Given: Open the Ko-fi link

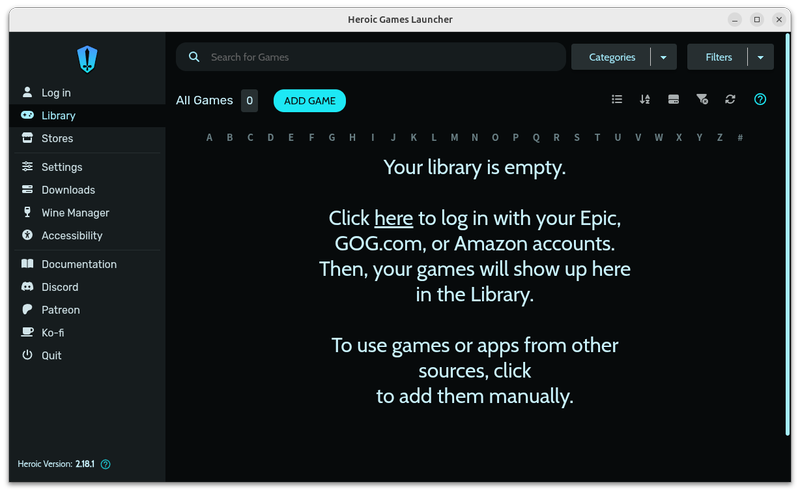Looking at the screenshot, I should click(87, 333).
